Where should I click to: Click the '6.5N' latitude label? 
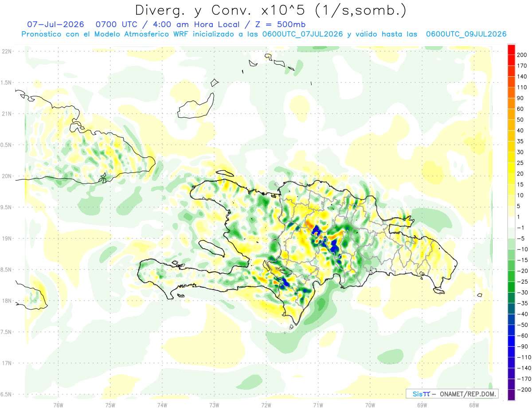[x=6, y=394]
